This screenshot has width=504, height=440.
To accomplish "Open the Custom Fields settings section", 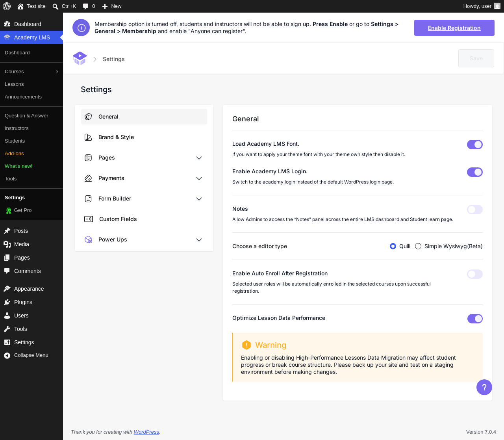I will pos(144,219).
